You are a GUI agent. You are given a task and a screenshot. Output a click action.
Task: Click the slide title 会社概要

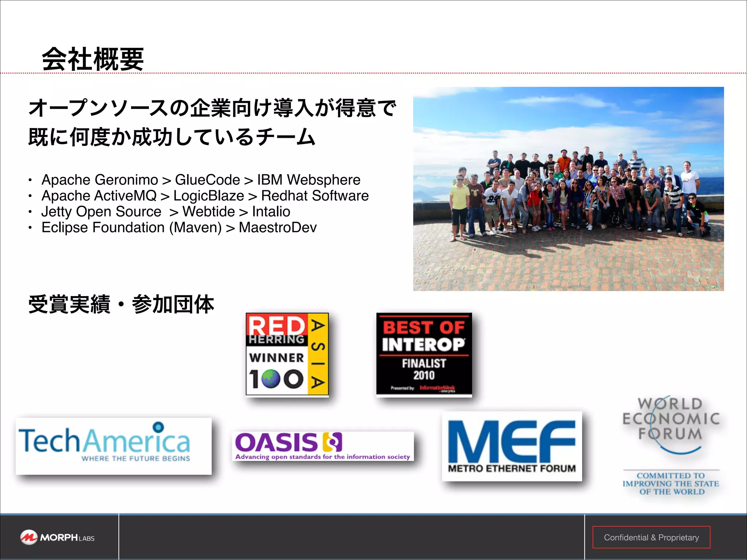point(93,59)
